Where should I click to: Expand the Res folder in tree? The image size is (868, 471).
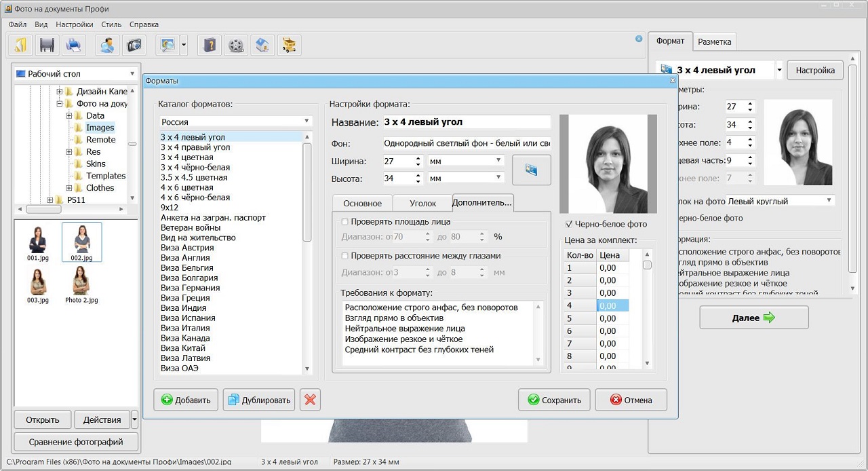[x=69, y=152]
